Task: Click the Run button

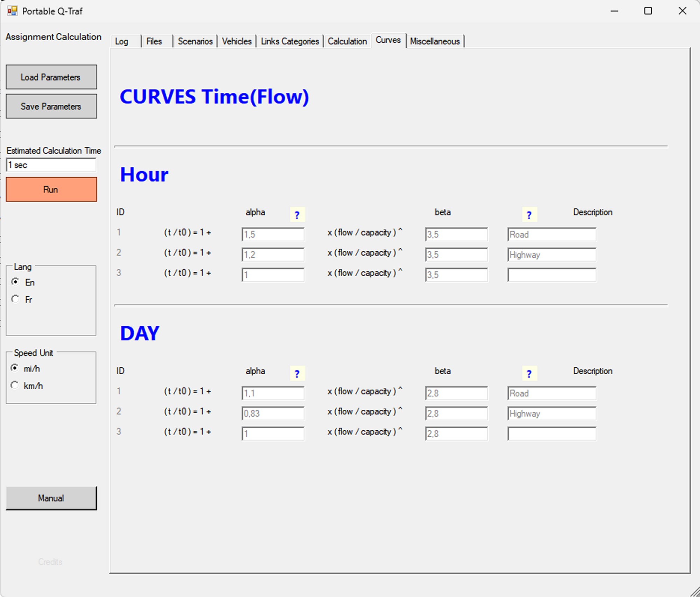Action: click(51, 189)
